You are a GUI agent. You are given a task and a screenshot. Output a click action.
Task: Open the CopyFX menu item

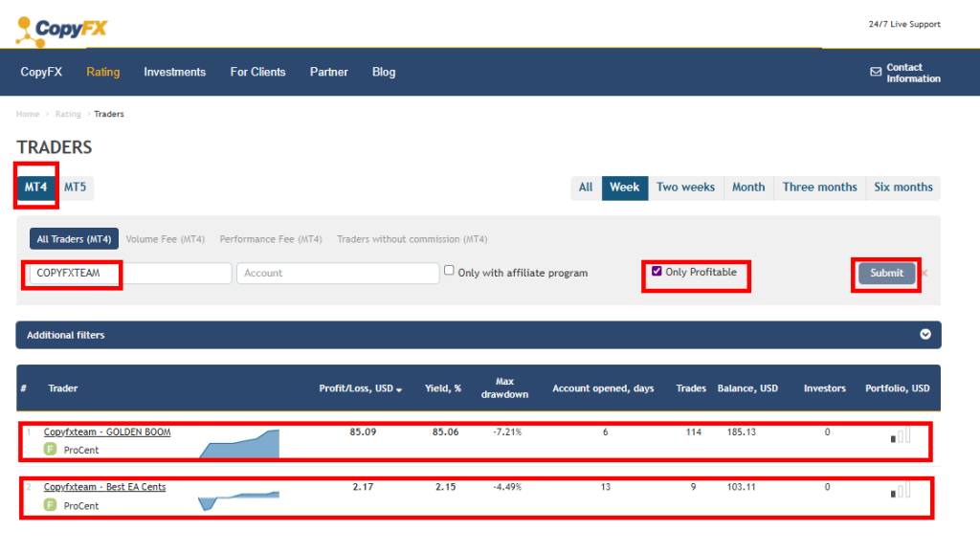click(x=41, y=72)
